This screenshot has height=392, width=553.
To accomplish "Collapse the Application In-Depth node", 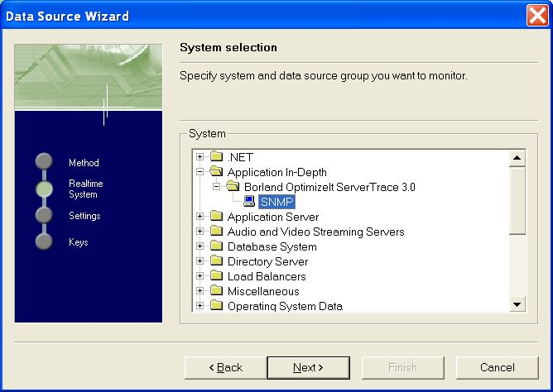I will [x=200, y=172].
